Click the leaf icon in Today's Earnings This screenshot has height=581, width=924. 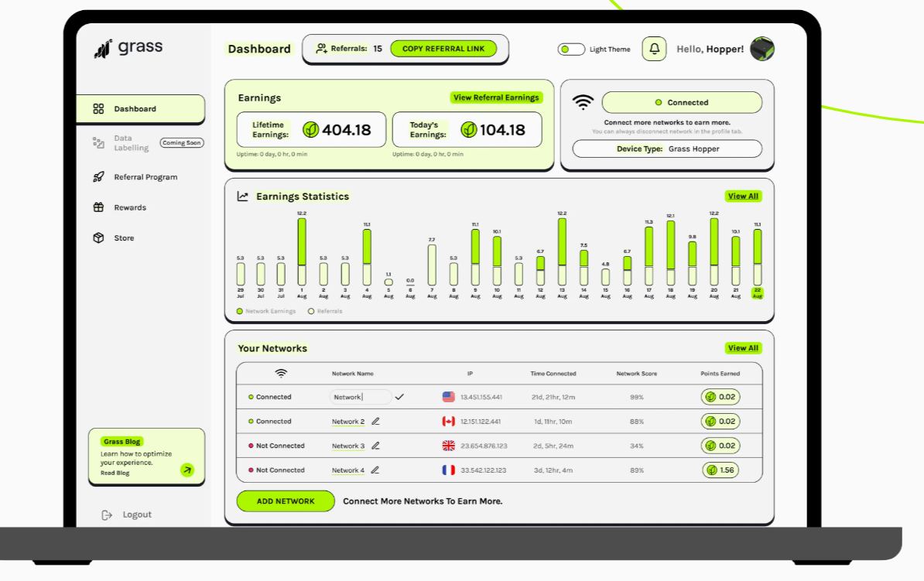(468, 130)
